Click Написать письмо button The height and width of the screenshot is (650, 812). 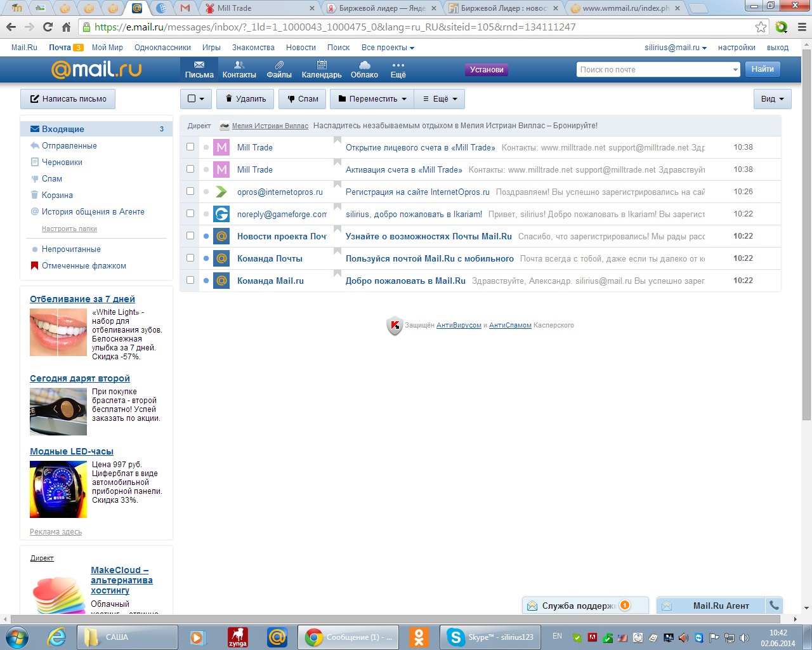click(68, 99)
